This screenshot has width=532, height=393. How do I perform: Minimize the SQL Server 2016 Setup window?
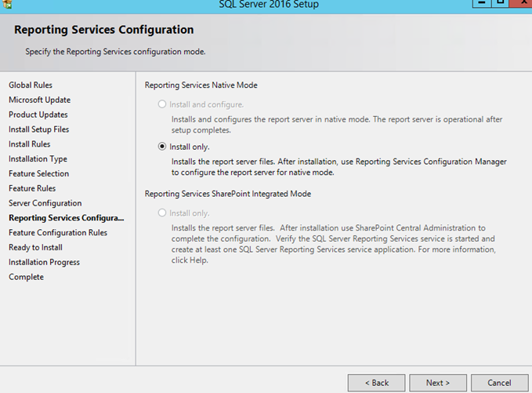pos(482,2)
